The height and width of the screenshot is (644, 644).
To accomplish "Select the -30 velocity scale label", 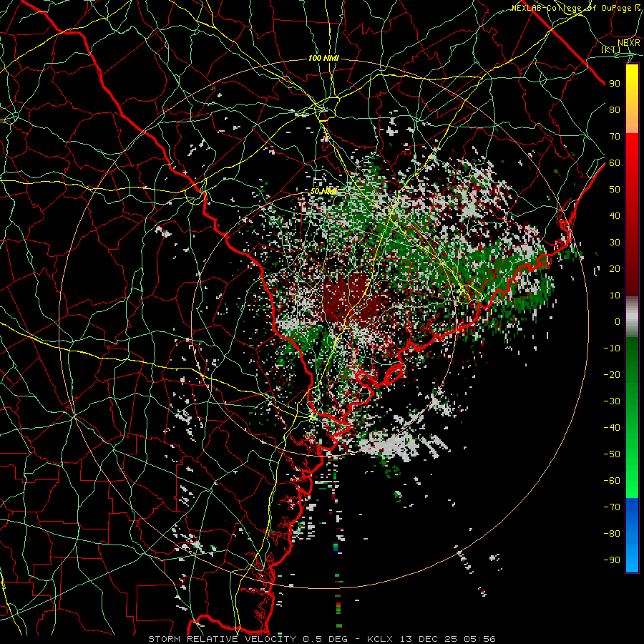I will pyautogui.click(x=612, y=401).
